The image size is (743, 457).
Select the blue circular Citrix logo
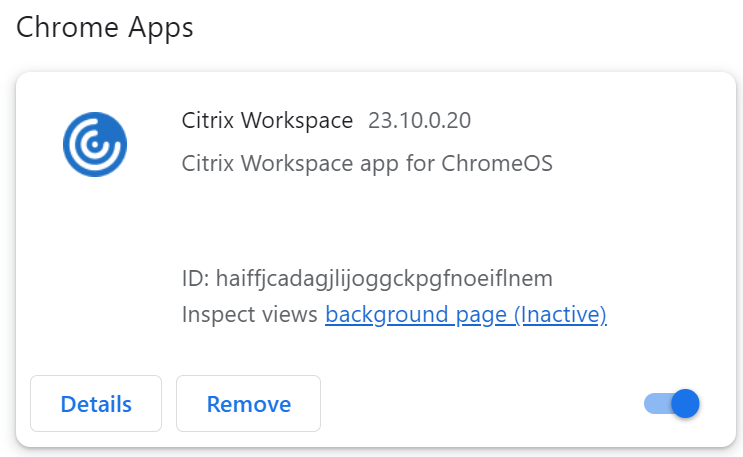click(x=94, y=144)
